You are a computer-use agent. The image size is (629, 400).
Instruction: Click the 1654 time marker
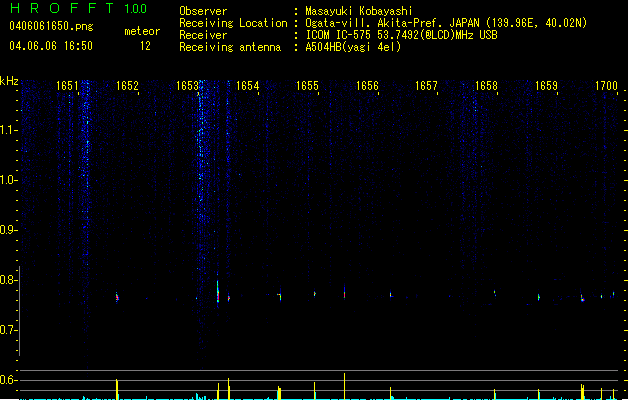tap(248, 86)
